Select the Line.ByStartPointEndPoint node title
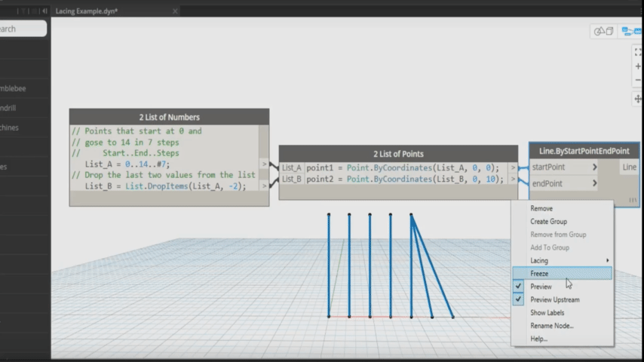 click(x=584, y=151)
